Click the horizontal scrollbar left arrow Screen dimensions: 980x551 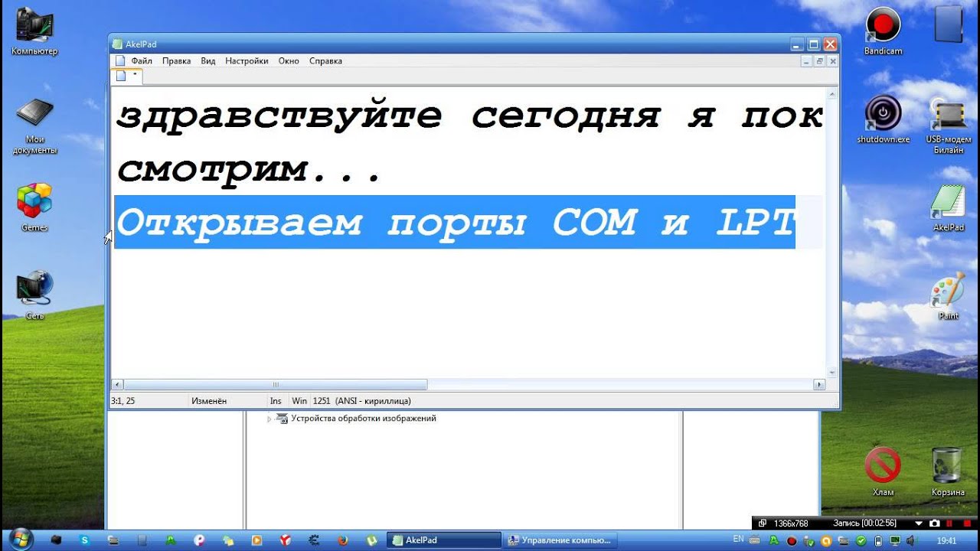(117, 385)
